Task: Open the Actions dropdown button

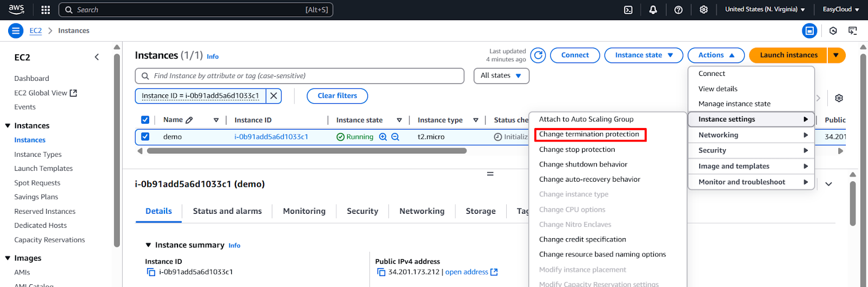Action: point(716,55)
